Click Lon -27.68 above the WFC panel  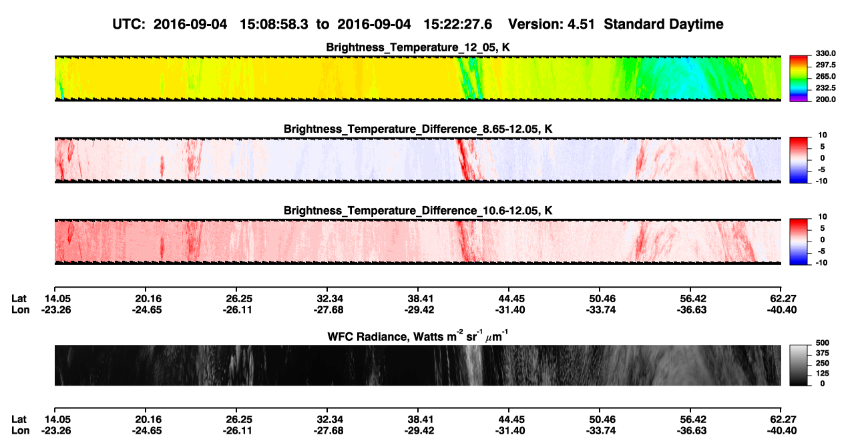click(x=327, y=310)
